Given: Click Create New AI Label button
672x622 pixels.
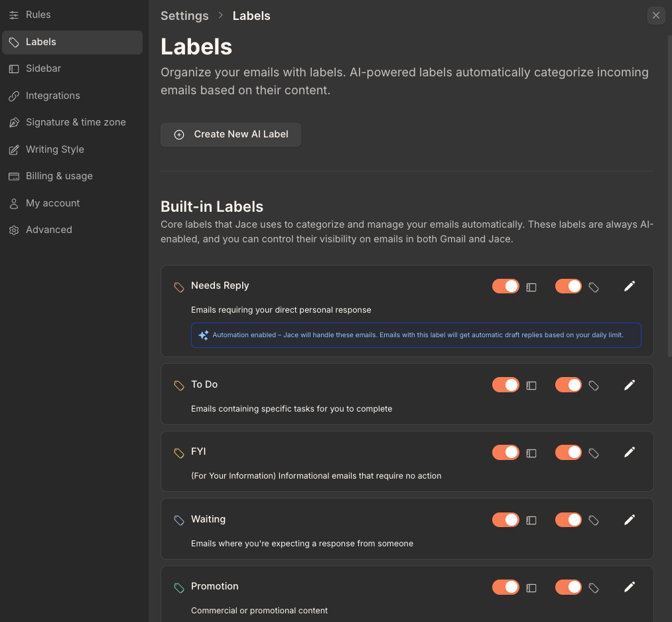Looking at the screenshot, I should click(231, 134).
